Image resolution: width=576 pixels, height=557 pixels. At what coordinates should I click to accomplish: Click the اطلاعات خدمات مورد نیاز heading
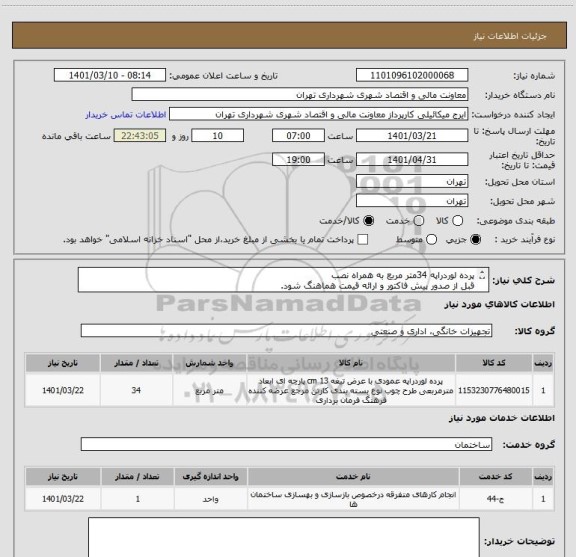click(502, 418)
